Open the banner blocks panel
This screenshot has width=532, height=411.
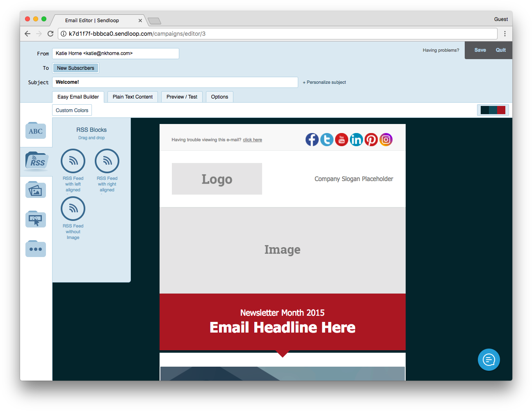point(36,219)
